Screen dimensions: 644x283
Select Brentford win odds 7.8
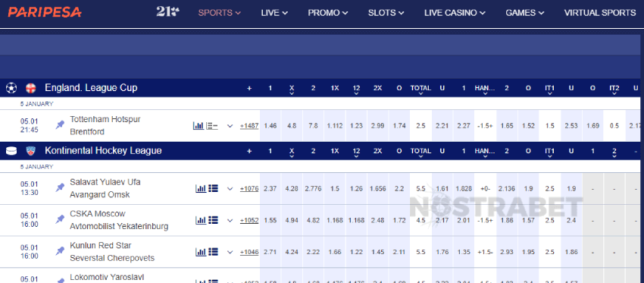[313, 126]
